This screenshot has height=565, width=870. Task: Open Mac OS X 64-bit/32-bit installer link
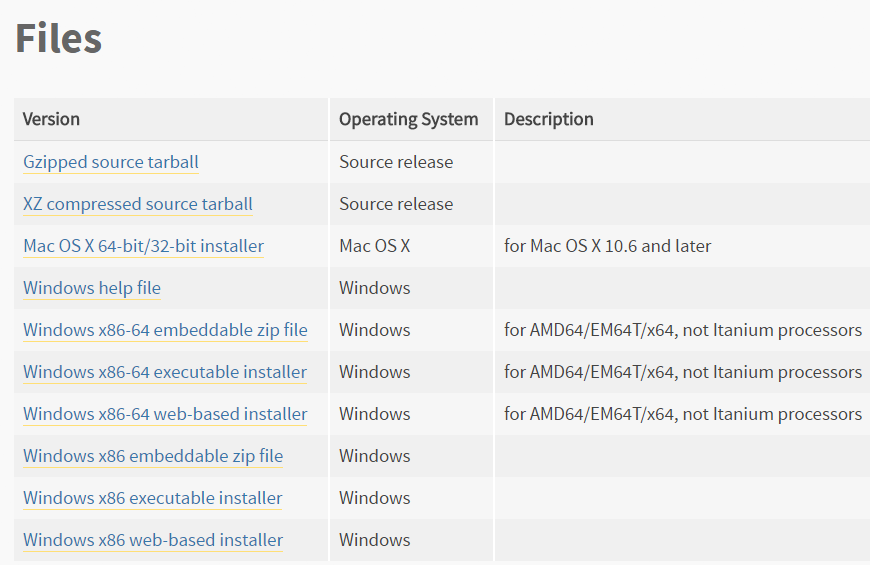(x=143, y=246)
